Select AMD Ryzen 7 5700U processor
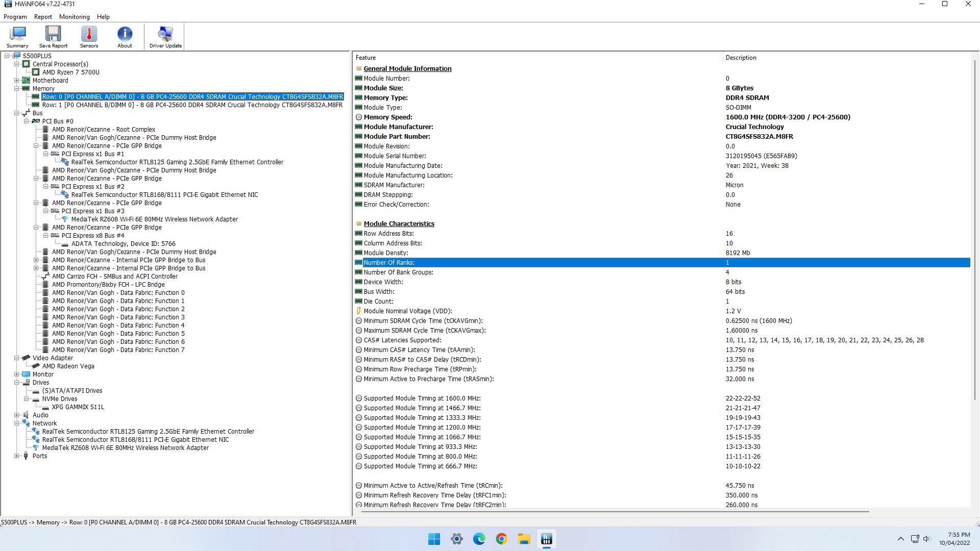 [x=70, y=72]
